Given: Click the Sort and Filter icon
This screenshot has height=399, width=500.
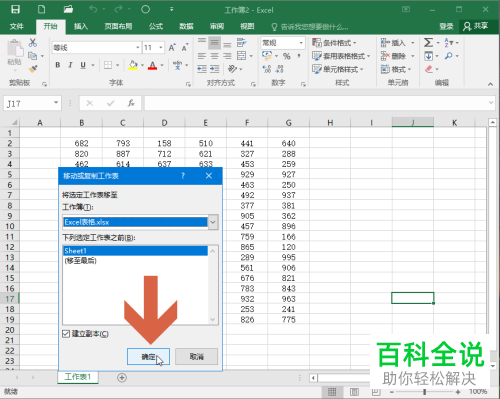Looking at the screenshot, I should (x=448, y=42).
